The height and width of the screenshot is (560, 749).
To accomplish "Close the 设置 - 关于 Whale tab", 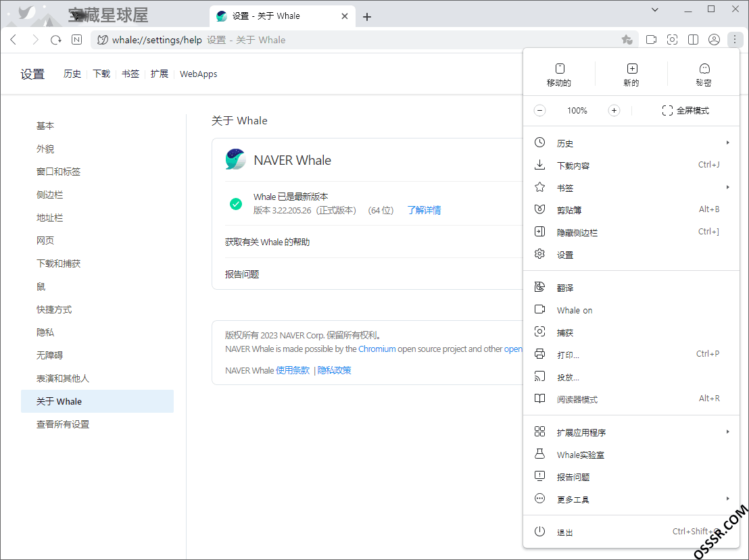I will [x=344, y=16].
